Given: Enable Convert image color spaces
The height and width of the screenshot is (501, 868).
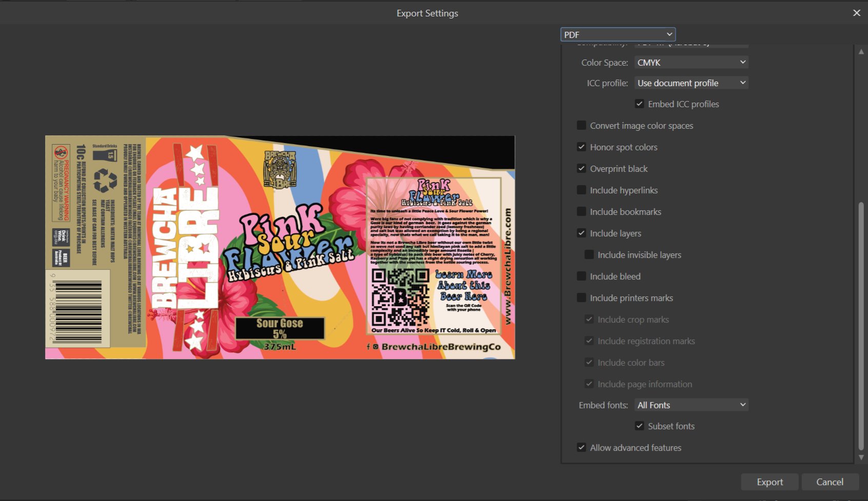Looking at the screenshot, I should 581,125.
